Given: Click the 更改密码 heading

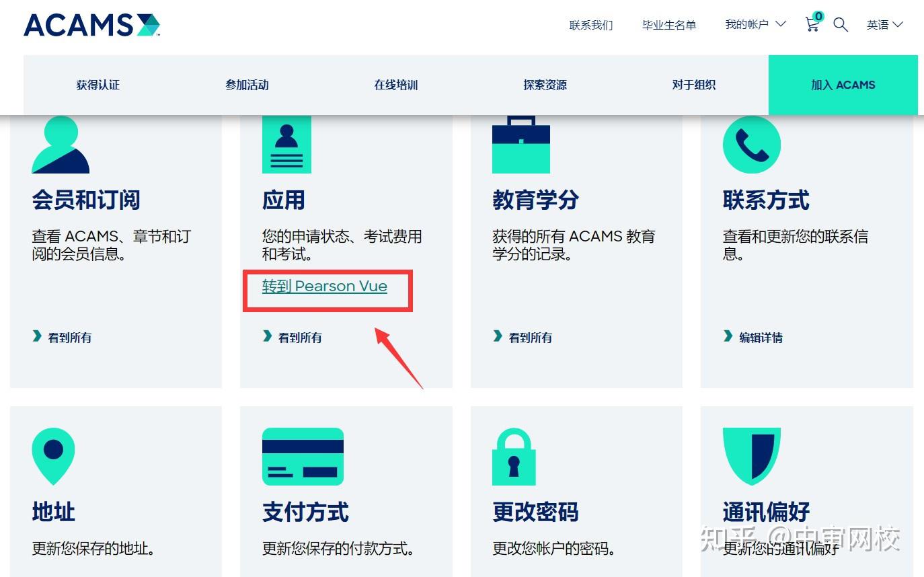Looking at the screenshot, I should tap(535, 512).
